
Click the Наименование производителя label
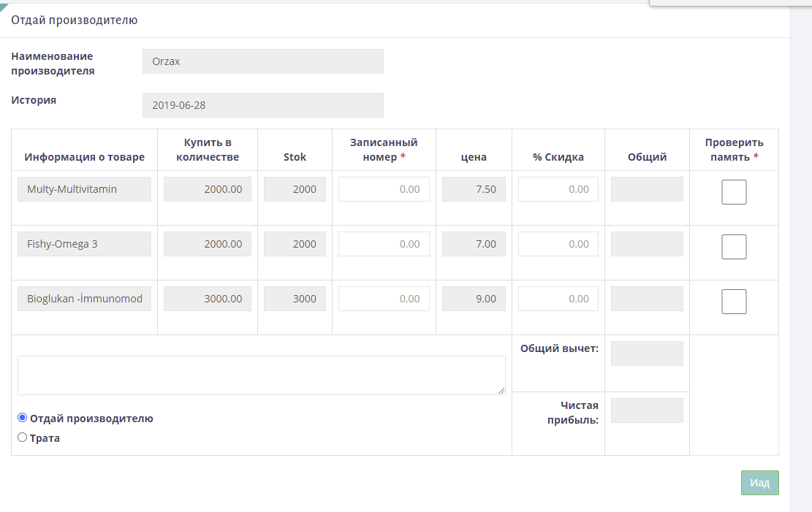point(53,63)
